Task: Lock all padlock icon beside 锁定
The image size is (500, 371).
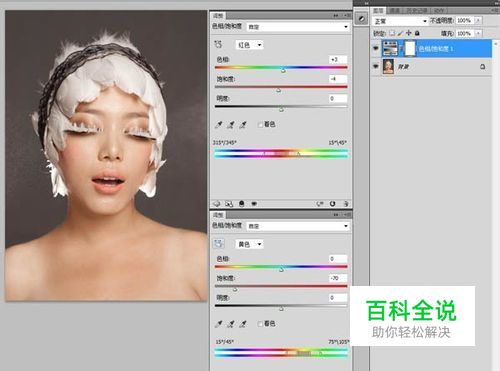Action: (417, 33)
